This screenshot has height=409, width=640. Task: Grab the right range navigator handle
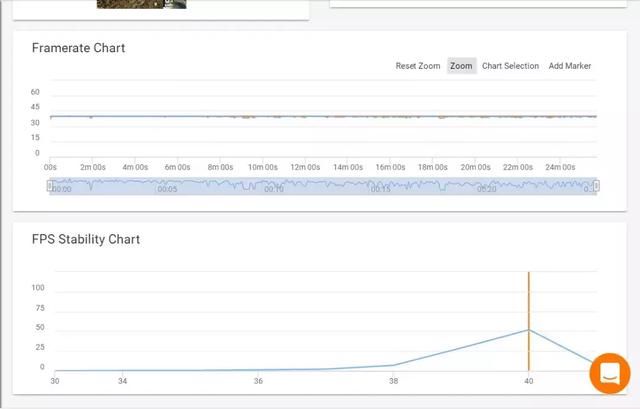point(596,185)
